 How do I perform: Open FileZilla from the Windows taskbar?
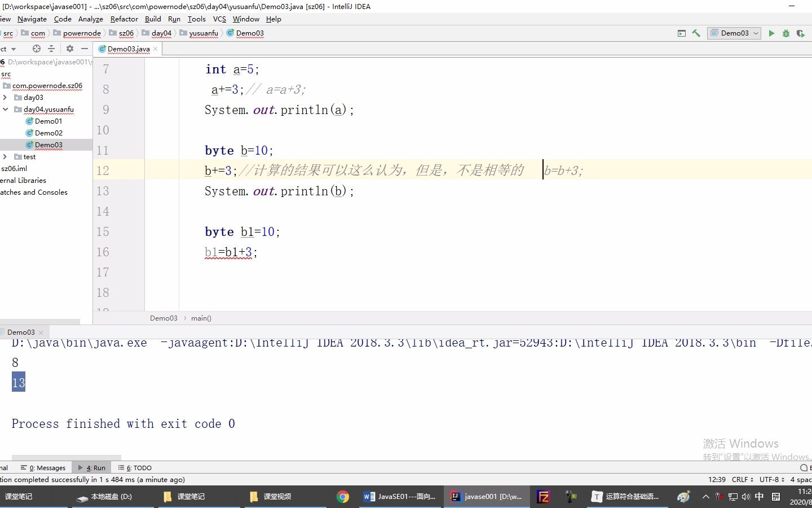pos(543,497)
